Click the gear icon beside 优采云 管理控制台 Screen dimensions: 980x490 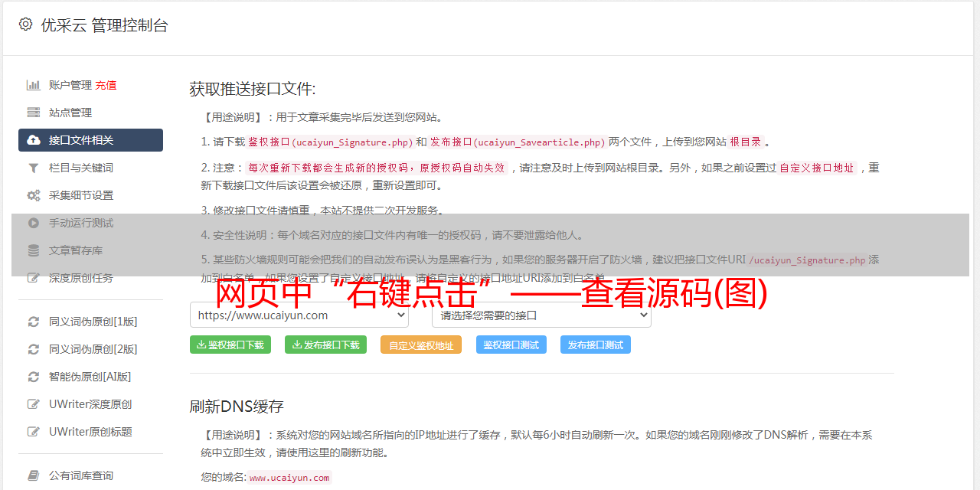point(25,24)
